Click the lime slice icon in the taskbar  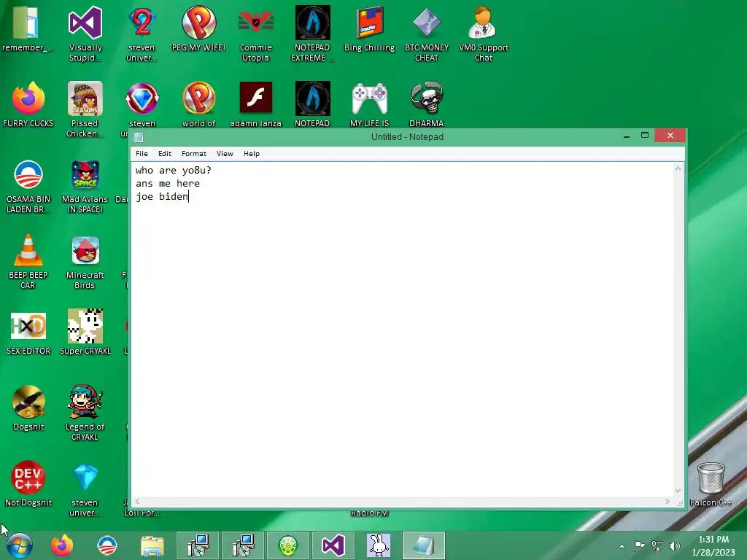click(x=288, y=545)
